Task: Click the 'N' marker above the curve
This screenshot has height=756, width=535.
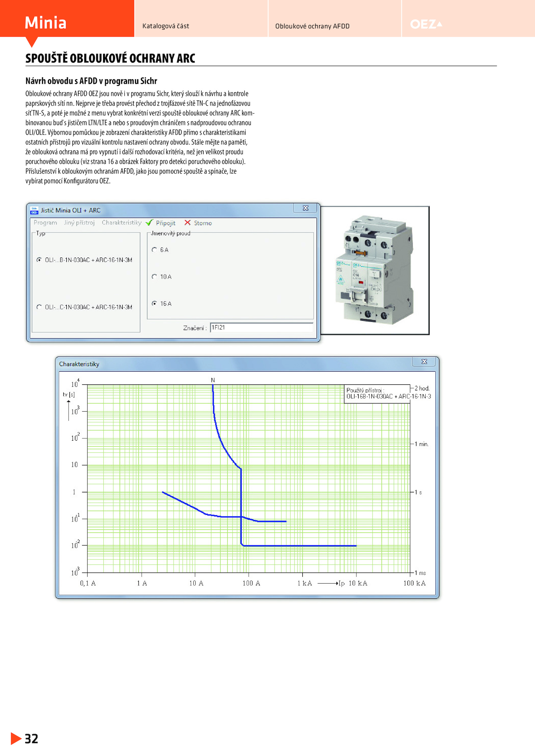Action: [213, 380]
